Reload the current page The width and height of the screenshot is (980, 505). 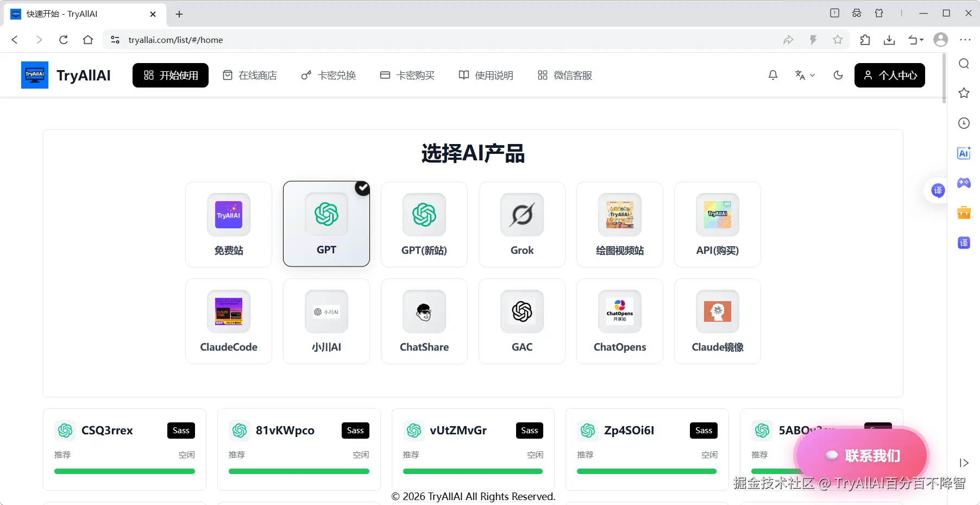coord(64,40)
